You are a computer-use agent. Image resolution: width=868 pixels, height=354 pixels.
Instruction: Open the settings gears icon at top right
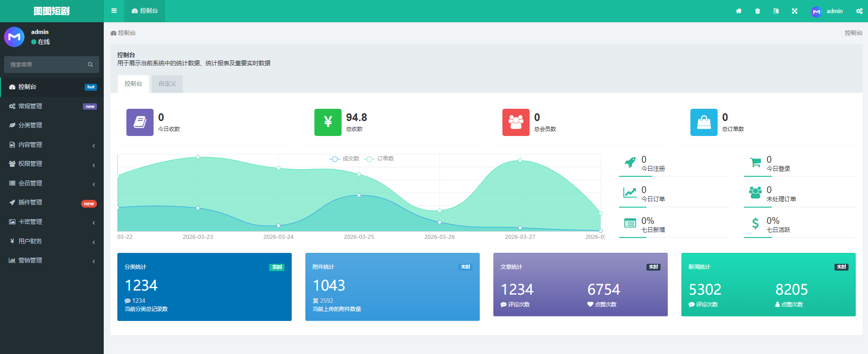[x=859, y=11]
